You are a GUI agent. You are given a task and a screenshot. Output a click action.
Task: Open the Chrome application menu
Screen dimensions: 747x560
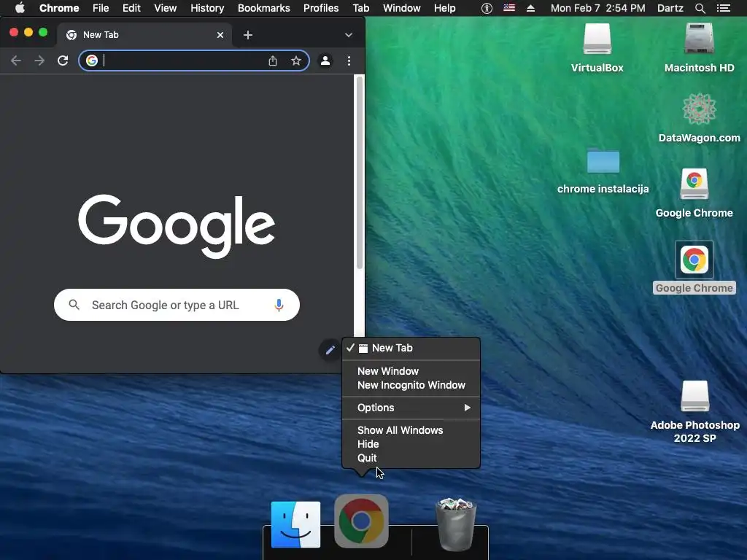(59, 8)
